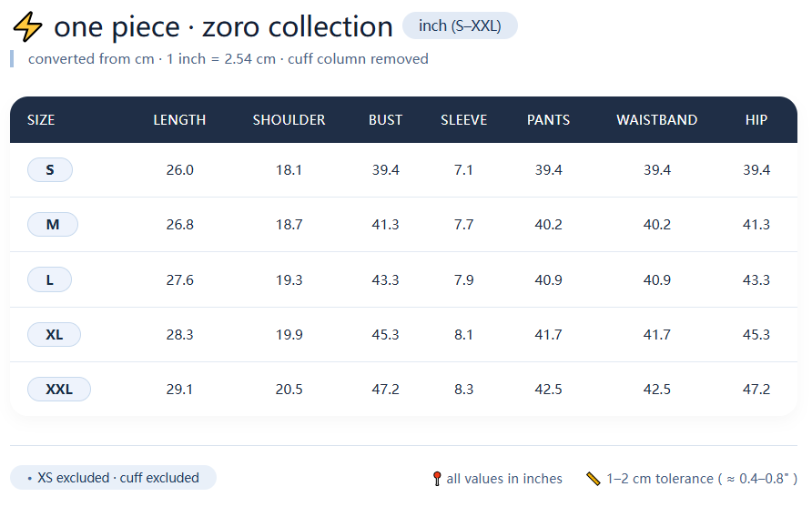Click the XS excluded · cuff excluded badge
The height and width of the screenshot is (507, 812).
coord(113,478)
